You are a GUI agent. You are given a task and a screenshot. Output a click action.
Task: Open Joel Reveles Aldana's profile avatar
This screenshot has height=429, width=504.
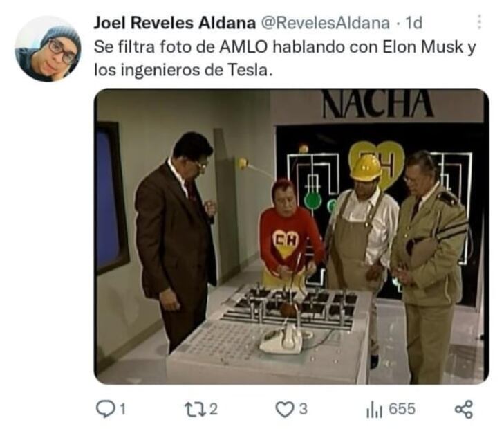(47, 48)
